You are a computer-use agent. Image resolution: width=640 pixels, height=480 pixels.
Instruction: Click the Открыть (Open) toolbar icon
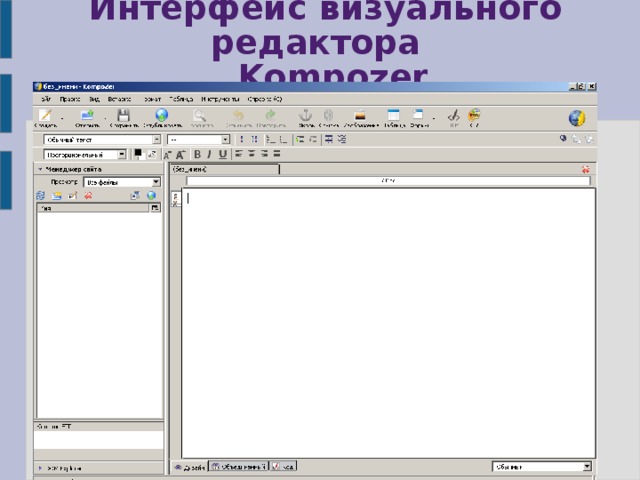point(87,116)
